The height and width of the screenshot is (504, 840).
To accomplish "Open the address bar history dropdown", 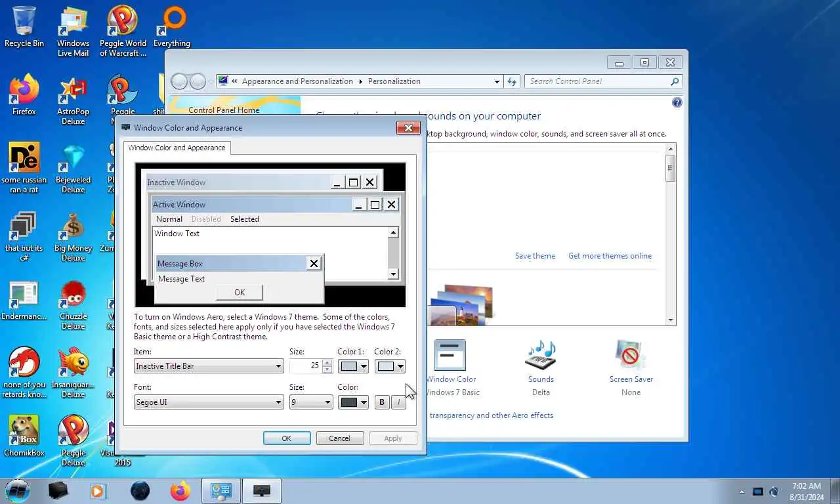I will 497,81.
